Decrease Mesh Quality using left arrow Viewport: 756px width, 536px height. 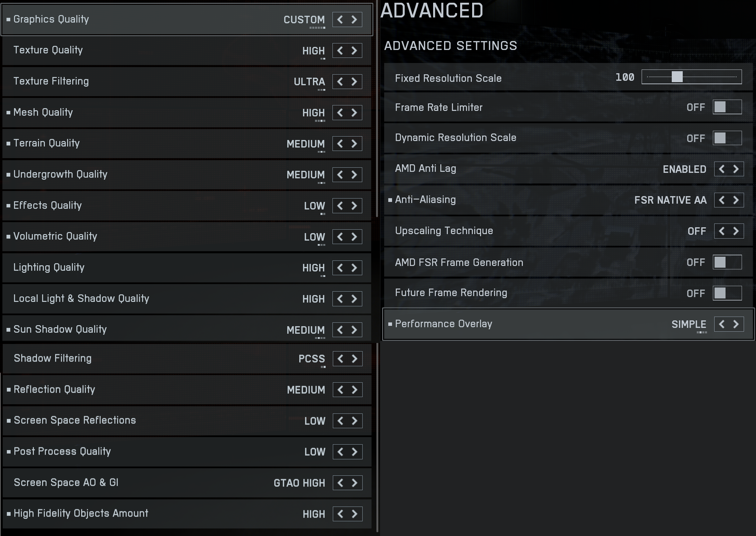[x=340, y=113]
